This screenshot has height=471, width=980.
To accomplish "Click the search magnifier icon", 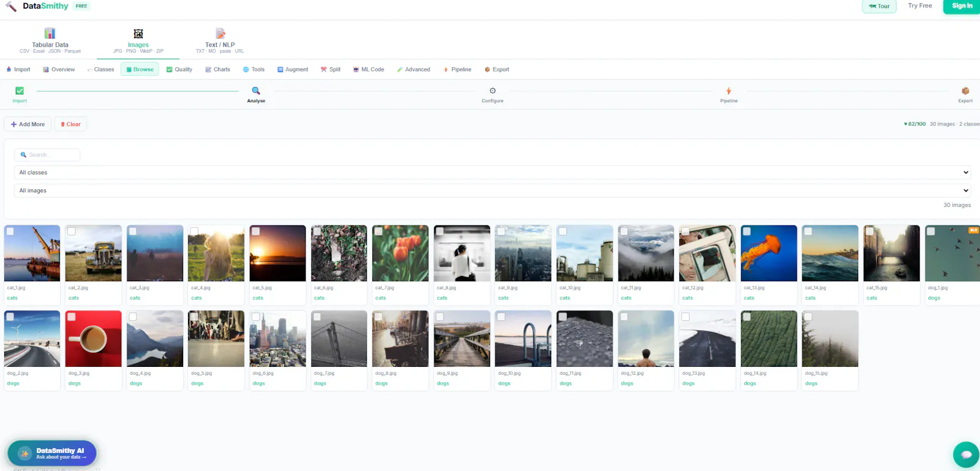I will point(24,155).
